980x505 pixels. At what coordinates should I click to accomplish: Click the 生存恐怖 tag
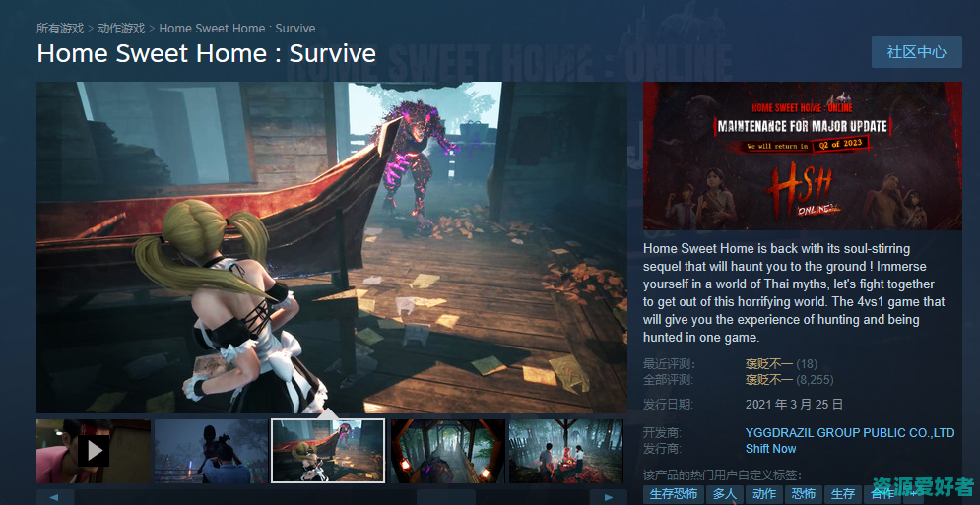674,494
